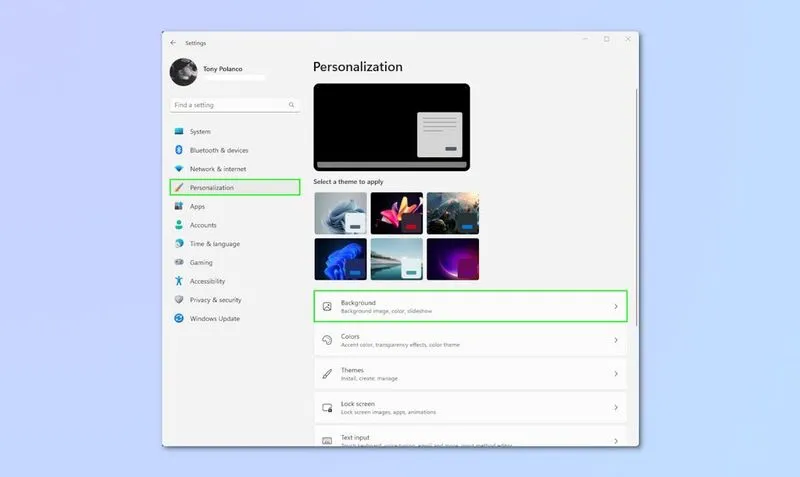The image size is (800, 477).
Task: Open Colors accent color row
Action: click(x=470, y=340)
